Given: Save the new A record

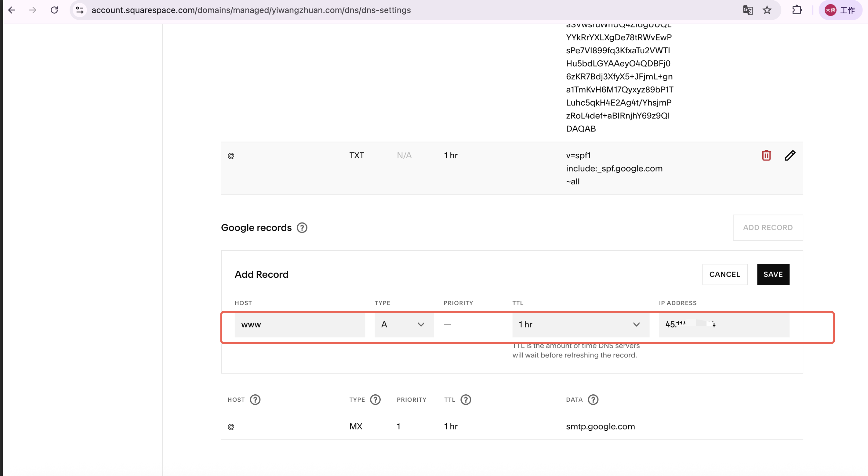Looking at the screenshot, I should coord(773,274).
